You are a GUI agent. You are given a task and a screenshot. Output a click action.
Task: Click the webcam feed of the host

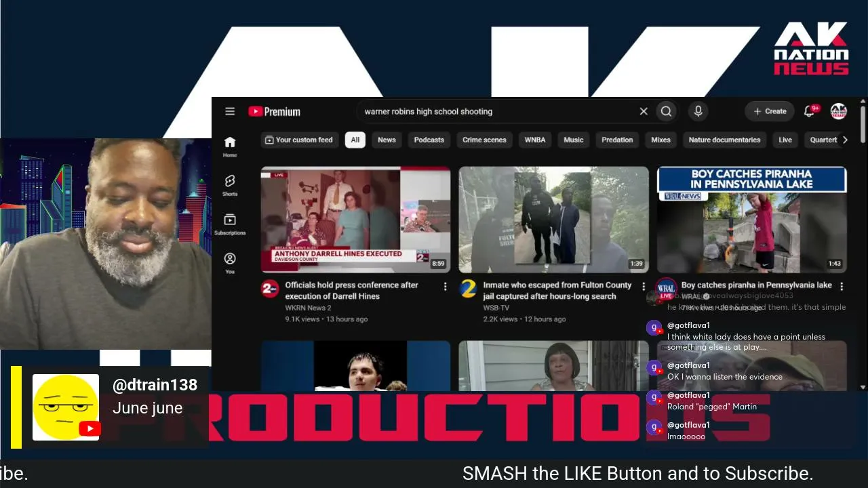click(106, 244)
